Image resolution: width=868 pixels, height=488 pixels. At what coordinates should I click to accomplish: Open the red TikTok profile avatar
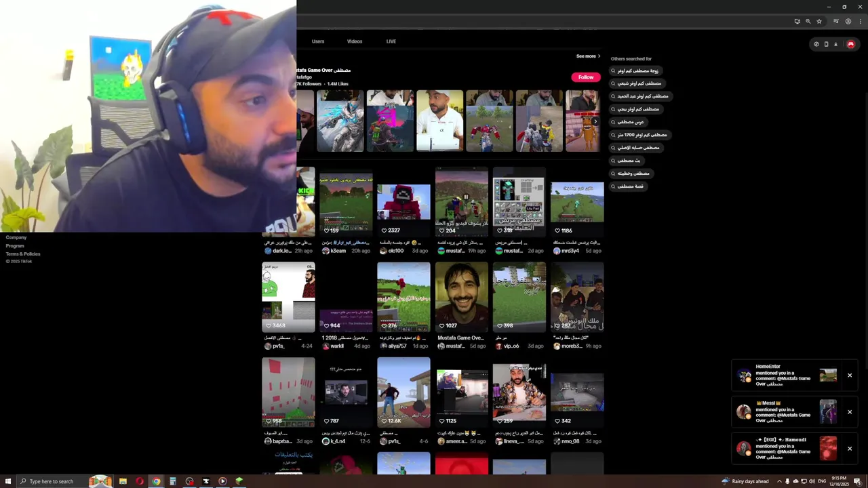point(850,44)
